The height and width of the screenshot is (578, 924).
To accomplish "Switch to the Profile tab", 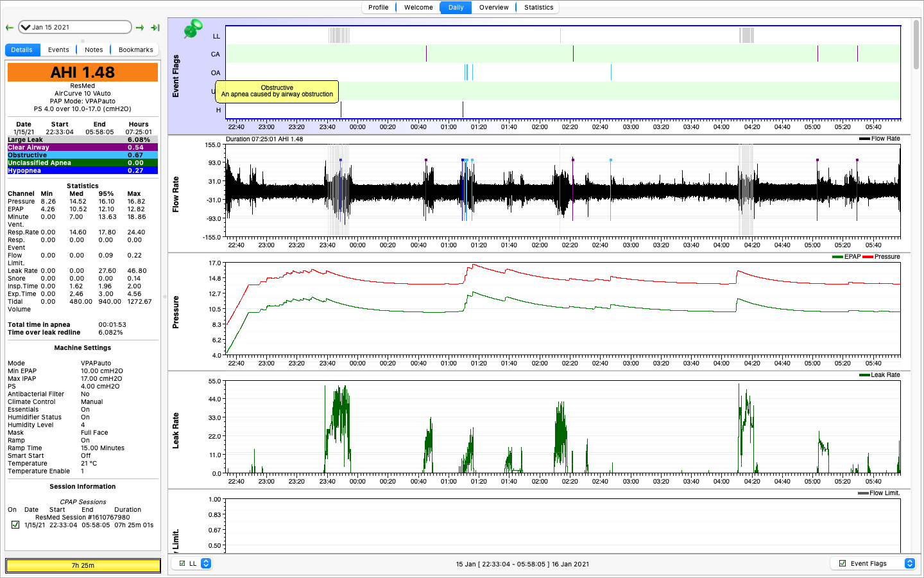I will point(378,7).
